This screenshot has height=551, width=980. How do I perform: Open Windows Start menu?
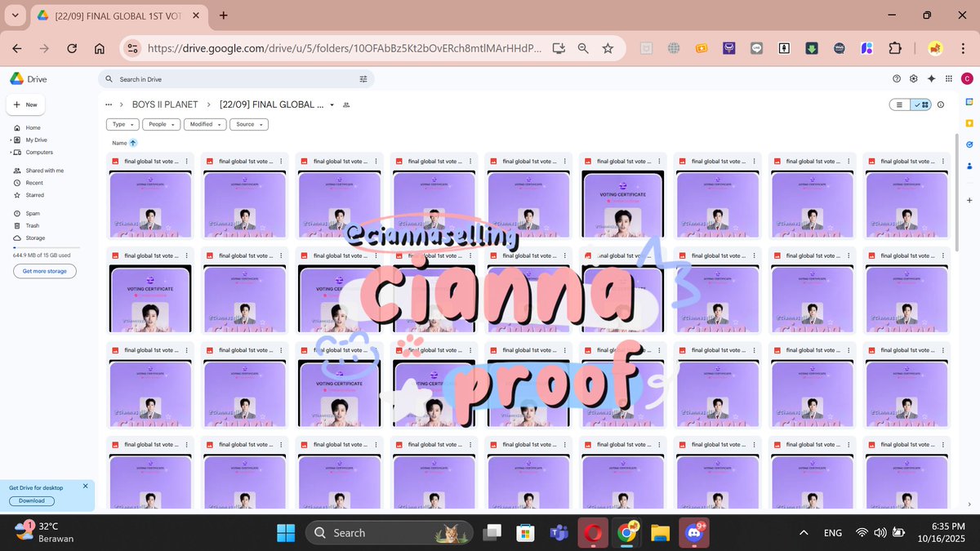pyautogui.click(x=286, y=532)
